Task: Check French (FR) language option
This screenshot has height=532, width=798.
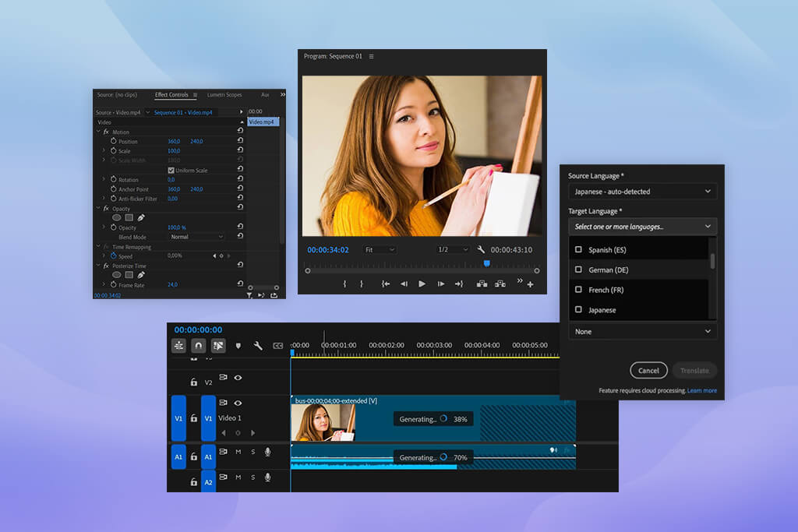Action: coord(578,289)
